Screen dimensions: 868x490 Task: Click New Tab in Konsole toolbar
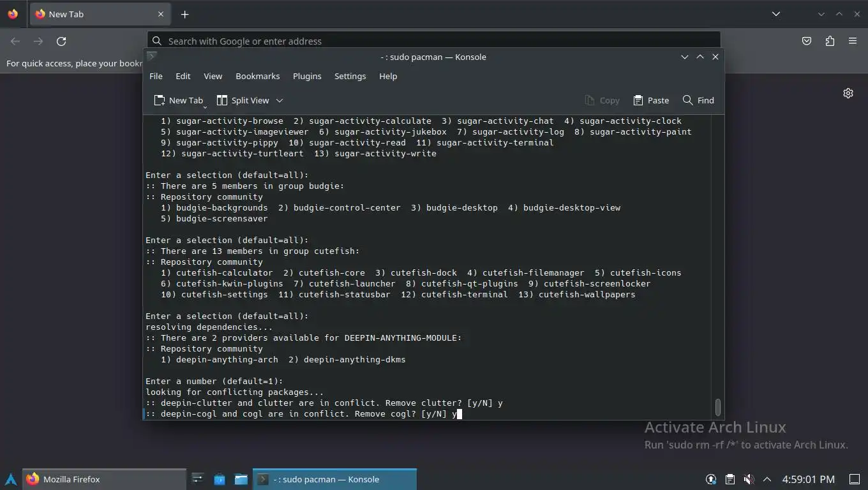[179, 100]
